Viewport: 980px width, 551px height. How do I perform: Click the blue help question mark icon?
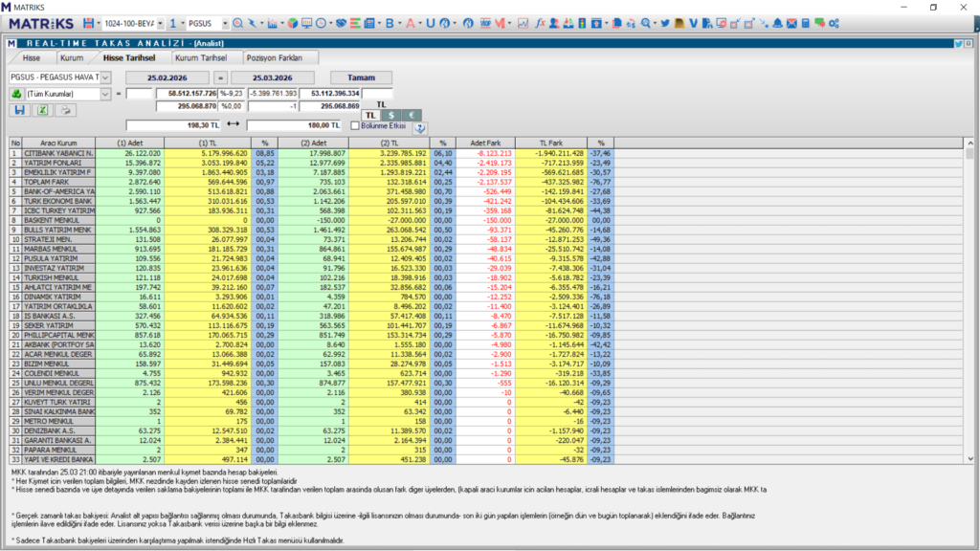coord(419,127)
